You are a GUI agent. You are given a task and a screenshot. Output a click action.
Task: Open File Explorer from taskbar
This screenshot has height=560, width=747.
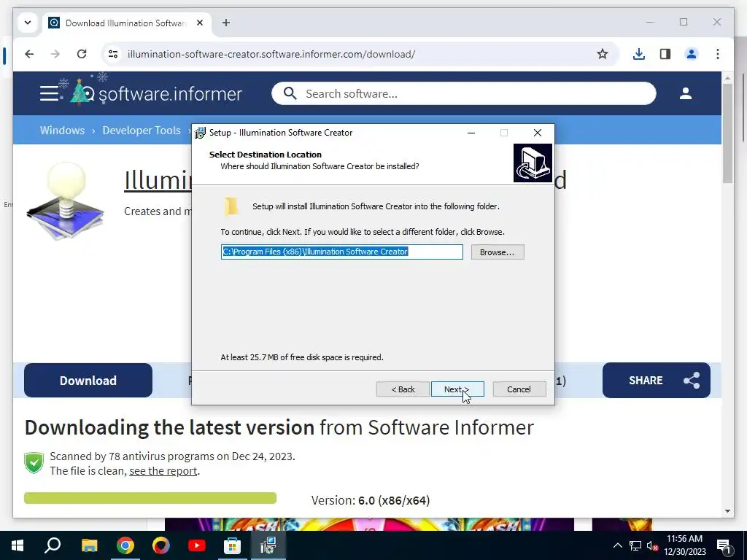pos(89,545)
